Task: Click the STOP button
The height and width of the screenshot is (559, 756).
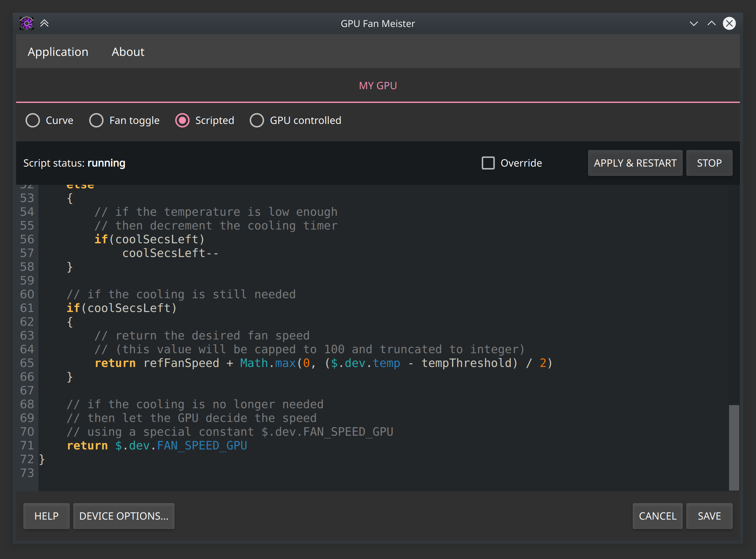Action: click(x=709, y=163)
